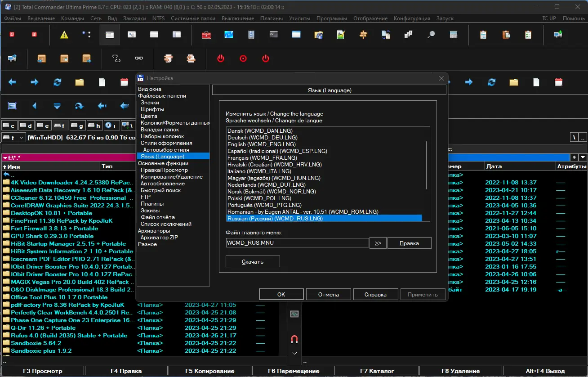The height and width of the screenshot is (377, 588).
Task: Switch to drive g in left panel
Action: pos(77,126)
